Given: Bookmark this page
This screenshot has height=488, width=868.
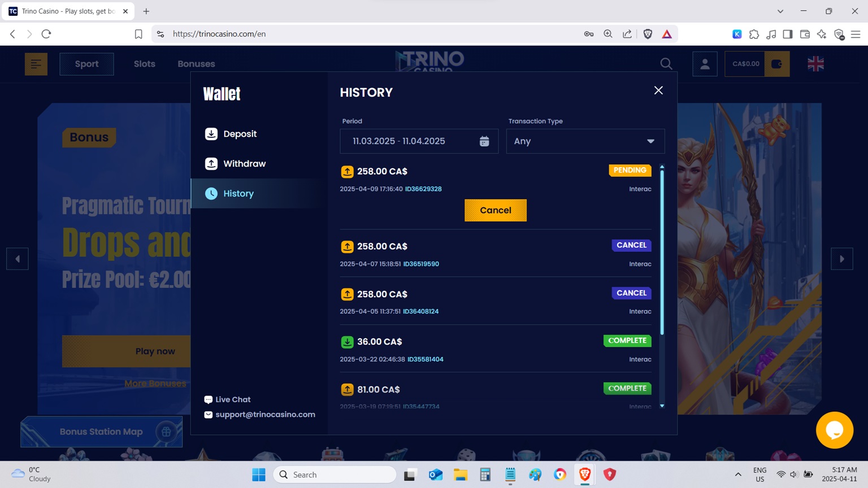Looking at the screenshot, I should tap(138, 34).
